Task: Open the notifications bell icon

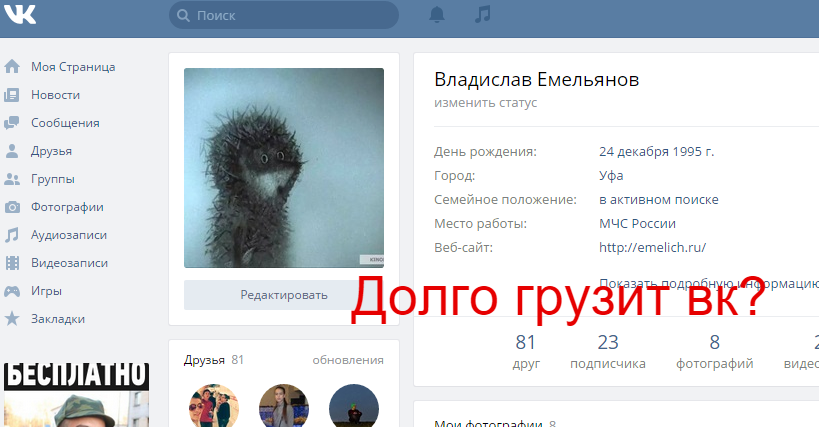Action: [x=437, y=15]
